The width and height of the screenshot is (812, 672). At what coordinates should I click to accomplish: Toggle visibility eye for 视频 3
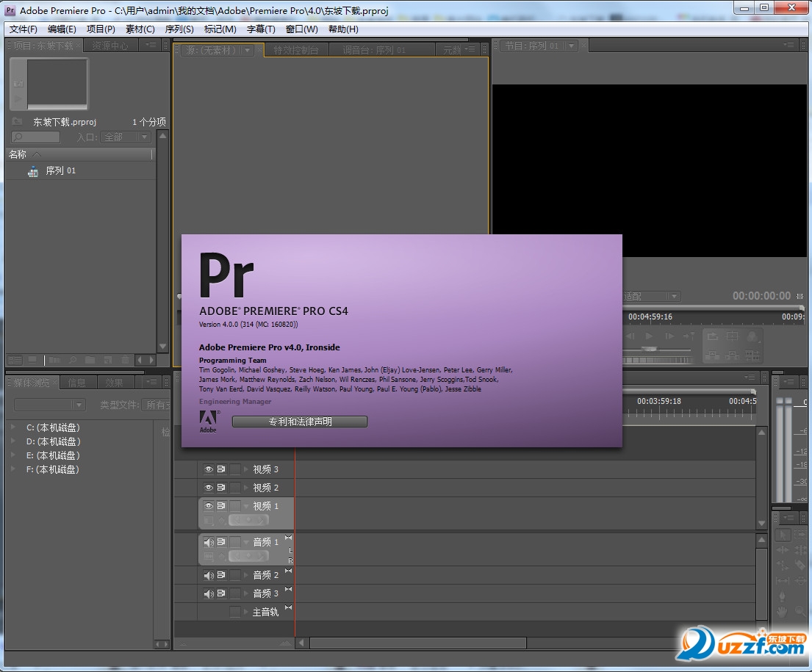click(x=209, y=469)
